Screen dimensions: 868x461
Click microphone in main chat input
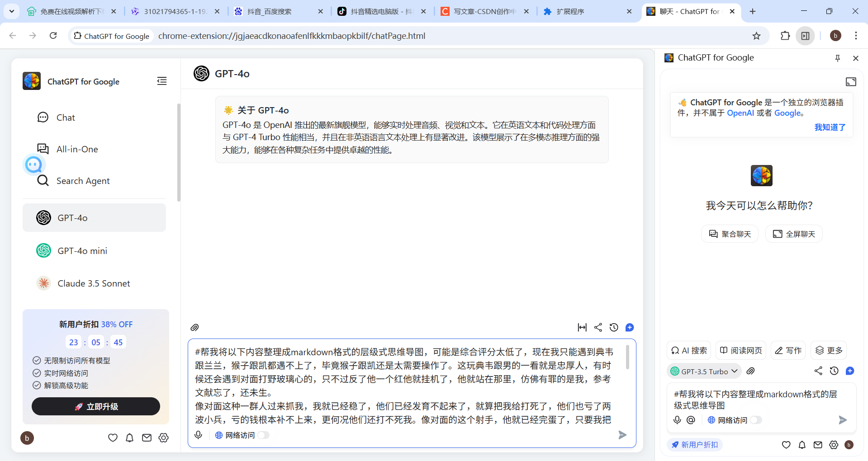[x=198, y=435]
